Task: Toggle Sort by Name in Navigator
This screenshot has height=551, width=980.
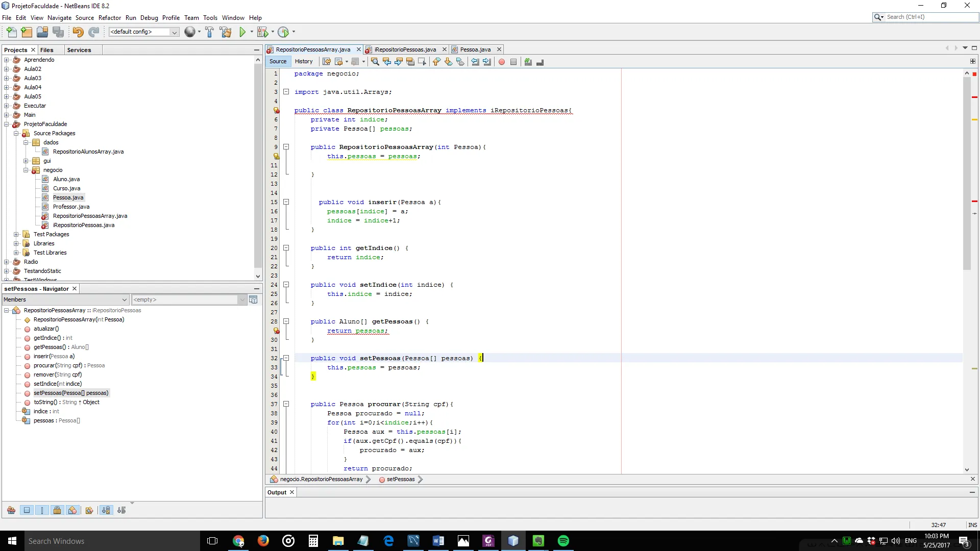Action: pos(106,510)
